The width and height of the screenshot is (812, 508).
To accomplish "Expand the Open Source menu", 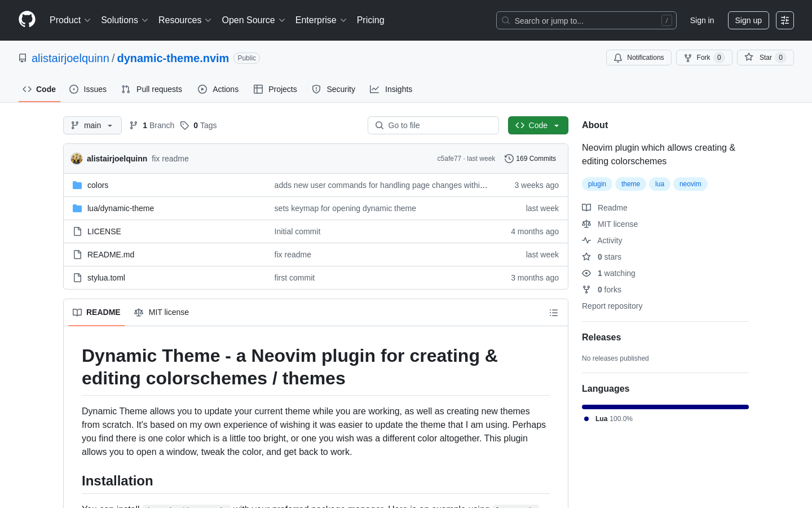I will pos(254,20).
